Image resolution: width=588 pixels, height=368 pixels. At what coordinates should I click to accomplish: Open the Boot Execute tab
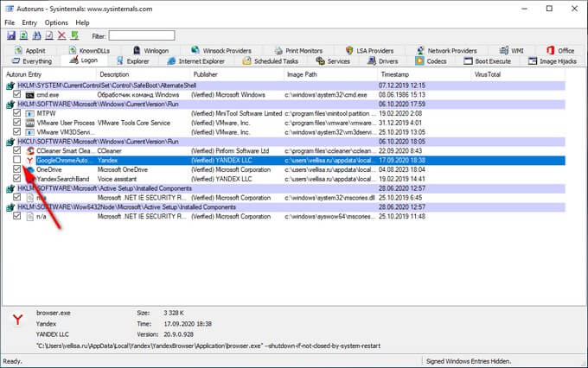(x=488, y=61)
